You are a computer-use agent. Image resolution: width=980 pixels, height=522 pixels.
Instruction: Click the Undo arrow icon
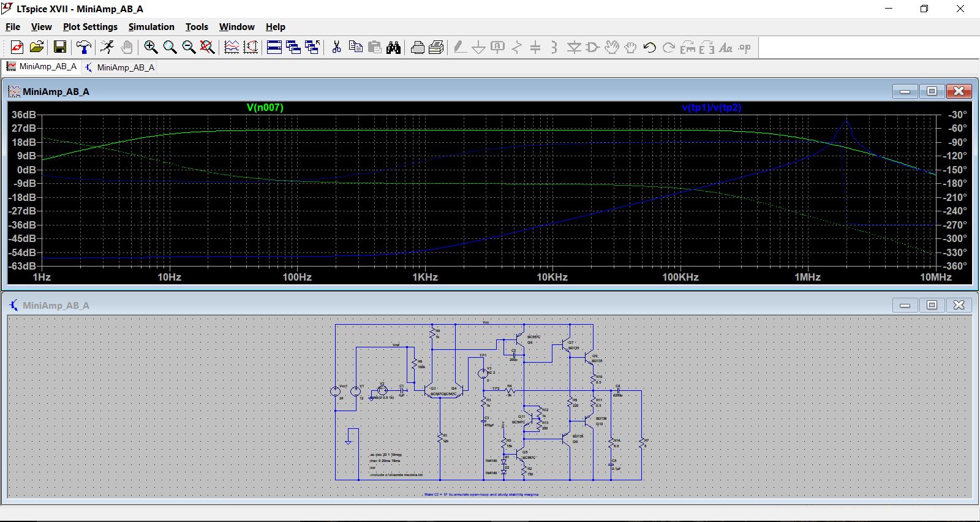[650, 47]
